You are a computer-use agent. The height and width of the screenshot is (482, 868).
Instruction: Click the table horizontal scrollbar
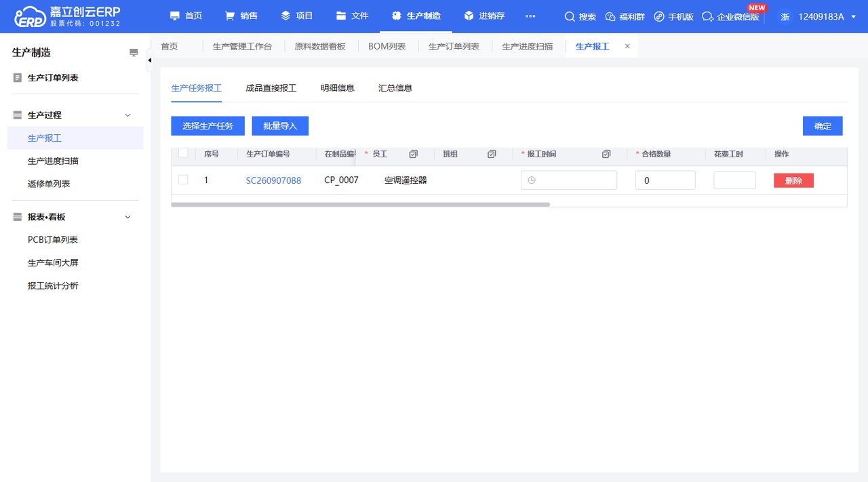tap(360, 204)
